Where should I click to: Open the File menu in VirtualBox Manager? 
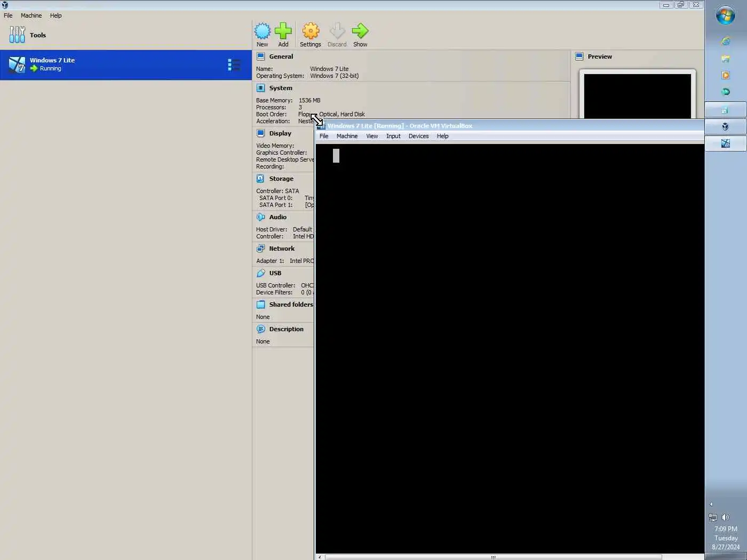(8, 15)
